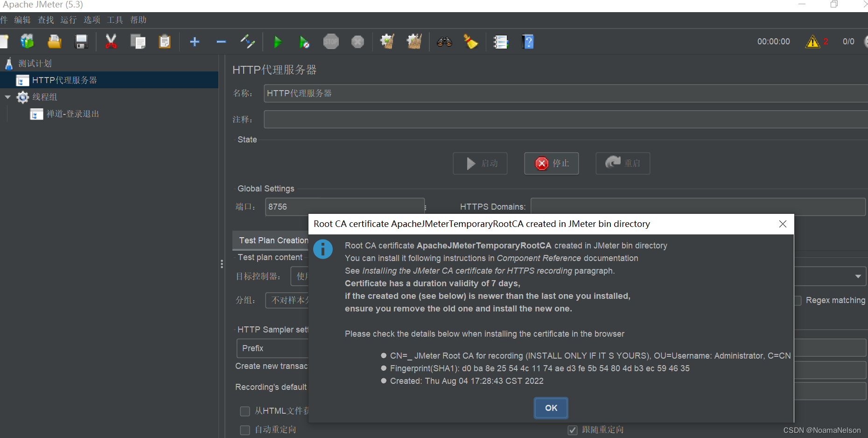The image size is (868, 438).
Task: Click the HTTPS Domains input field
Action: tap(698, 207)
